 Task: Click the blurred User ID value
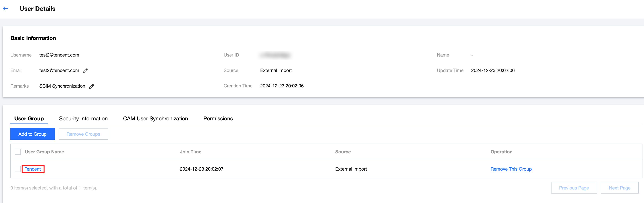[275, 55]
